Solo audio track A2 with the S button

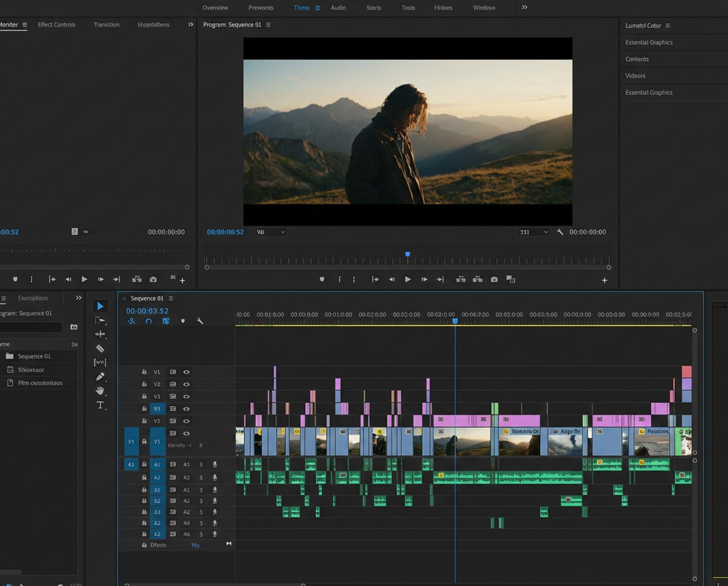pos(201,477)
